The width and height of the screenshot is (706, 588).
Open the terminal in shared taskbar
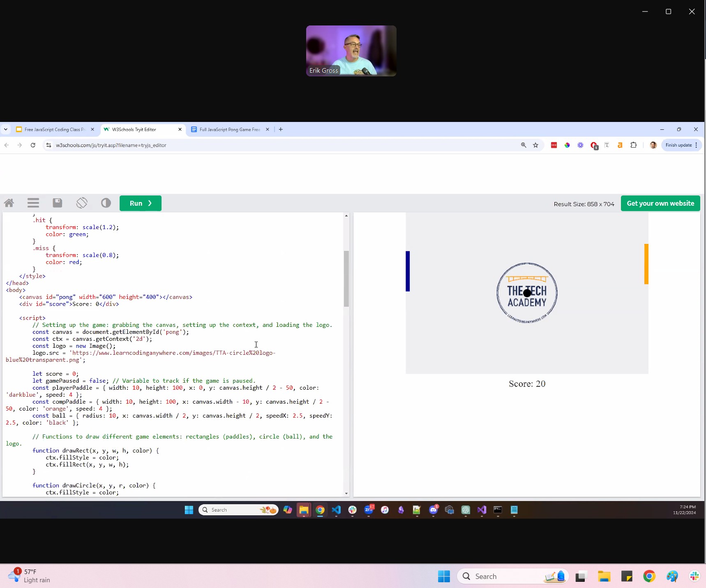[x=498, y=510]
